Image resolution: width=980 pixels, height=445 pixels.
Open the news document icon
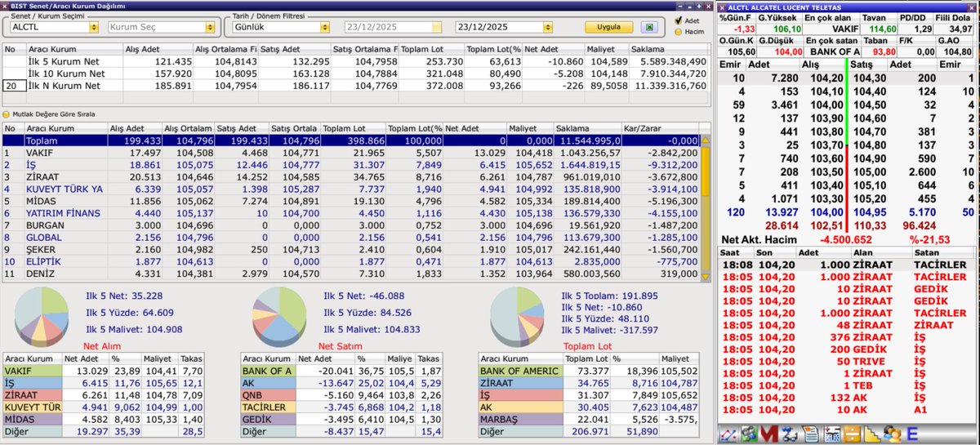810,434
